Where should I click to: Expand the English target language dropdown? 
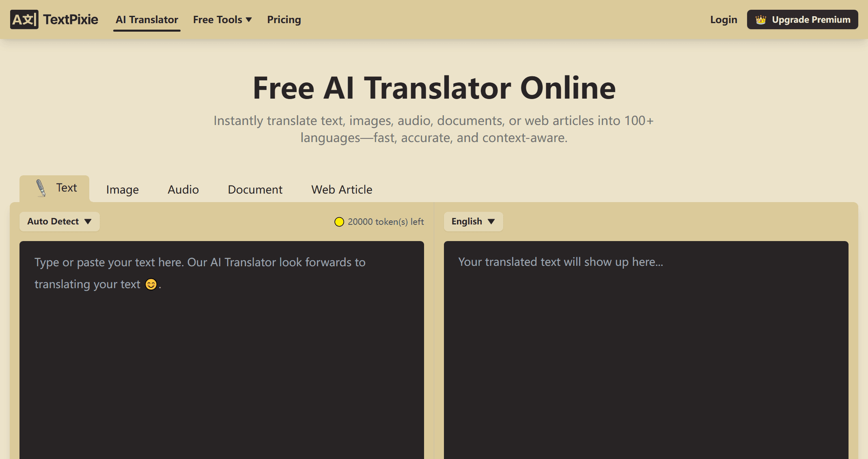tap(473, 222)
